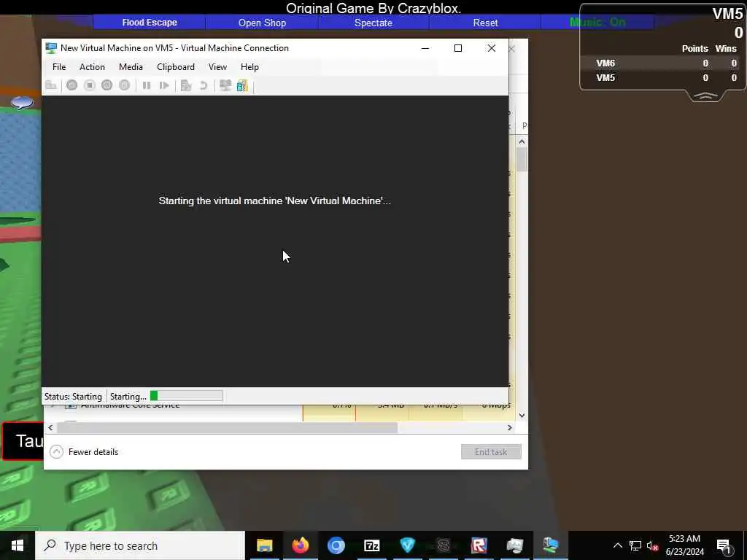Click Task Manager scroll left arrow
The width and height of the screenshot is (747, 560).
(x=50, y=427)
